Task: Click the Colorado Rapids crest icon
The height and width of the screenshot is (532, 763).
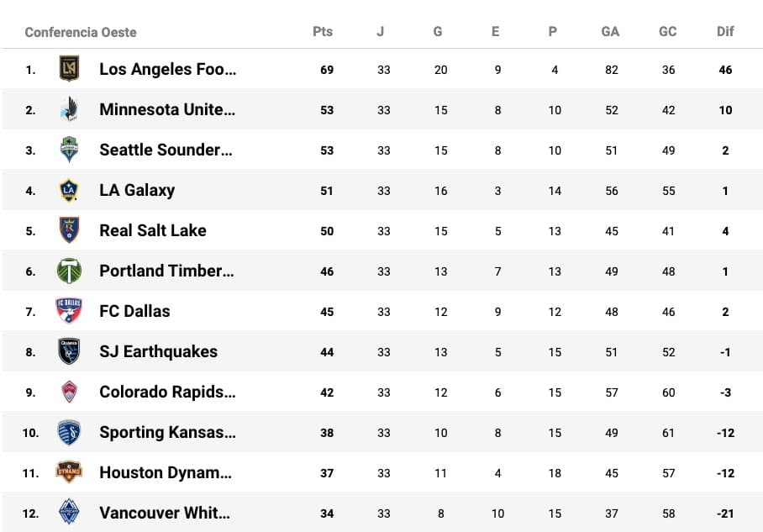Action: tap(69, 392)
